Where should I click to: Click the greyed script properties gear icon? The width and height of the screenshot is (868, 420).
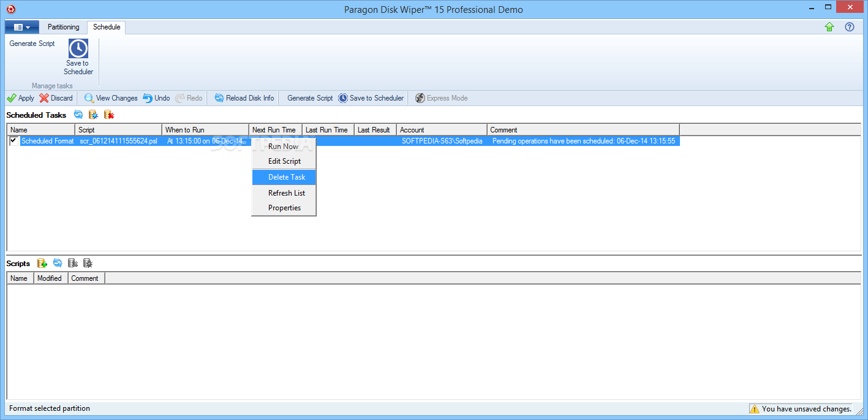coord(88,263)
